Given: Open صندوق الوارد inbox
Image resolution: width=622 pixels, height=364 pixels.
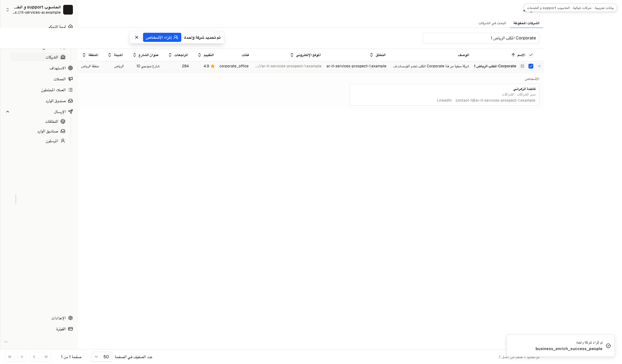Looking at the screenshot, I should pos(39,101).
